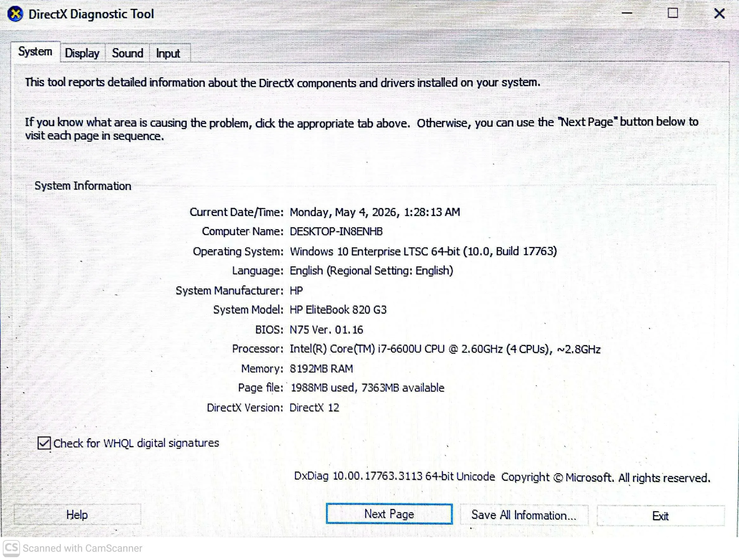
Task: Click the 'Operating System:' label
Action: (238, 251)
